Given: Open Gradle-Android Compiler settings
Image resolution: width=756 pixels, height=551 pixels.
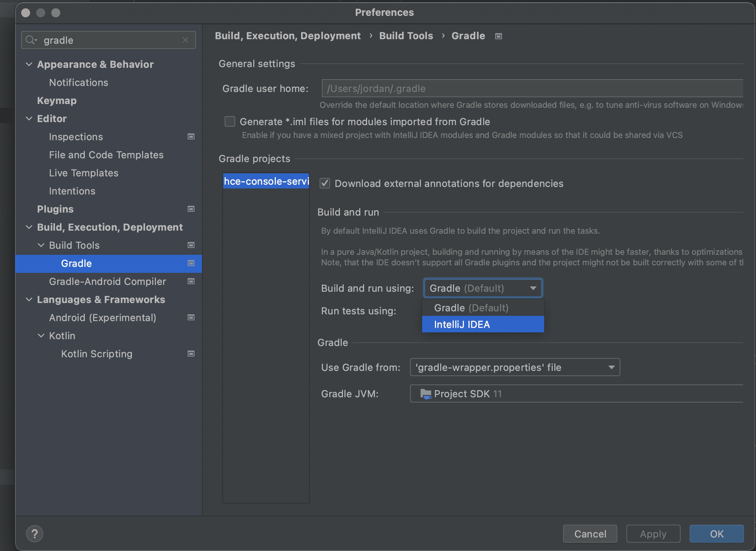Looking at the screenshot, I should point(107,281).
